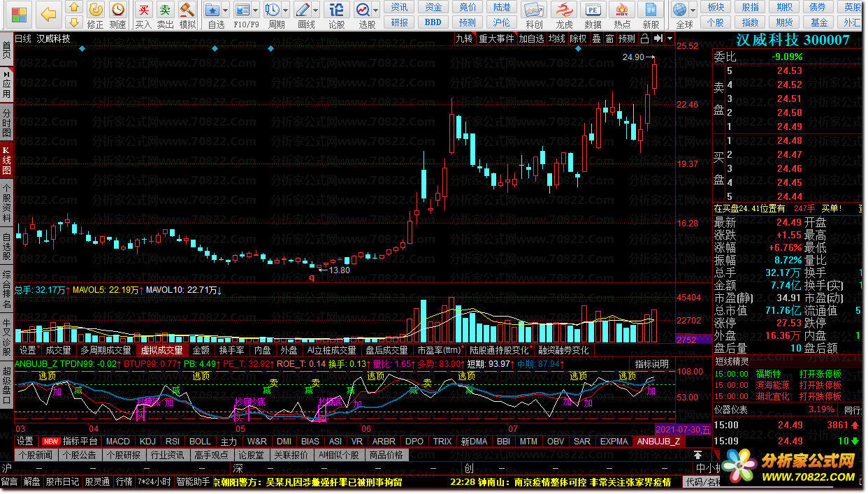Open dropdown arrow beside F10/F9 icon

256,10
